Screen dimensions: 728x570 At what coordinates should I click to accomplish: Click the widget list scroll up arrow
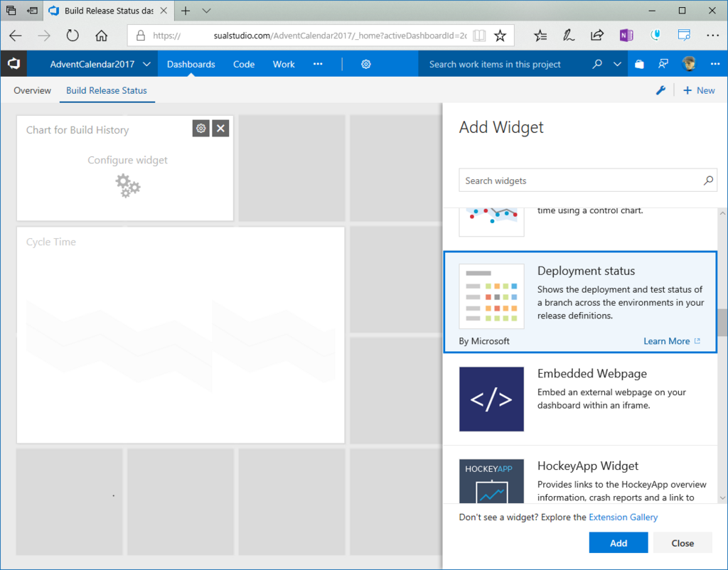point(722,213)
